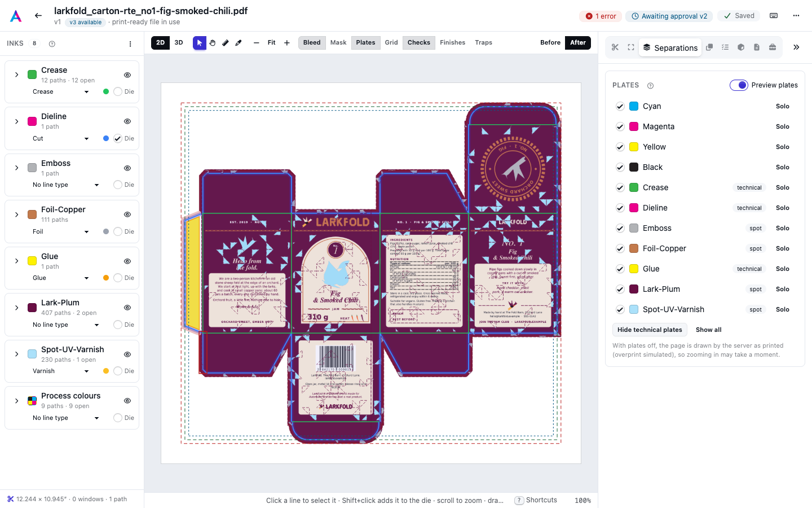Screen dimensions: 812x508
Task: Switch to the Before view
Action: pos(550,43)
